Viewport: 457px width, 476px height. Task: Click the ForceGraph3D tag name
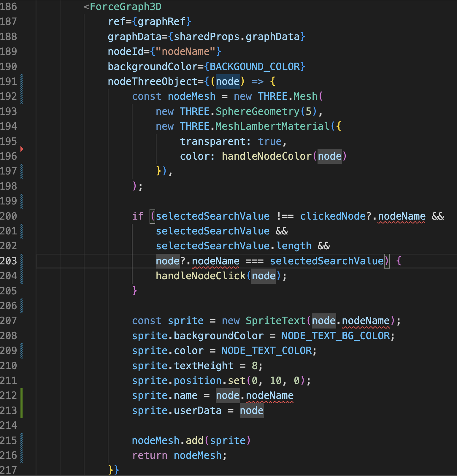[126, 7]
